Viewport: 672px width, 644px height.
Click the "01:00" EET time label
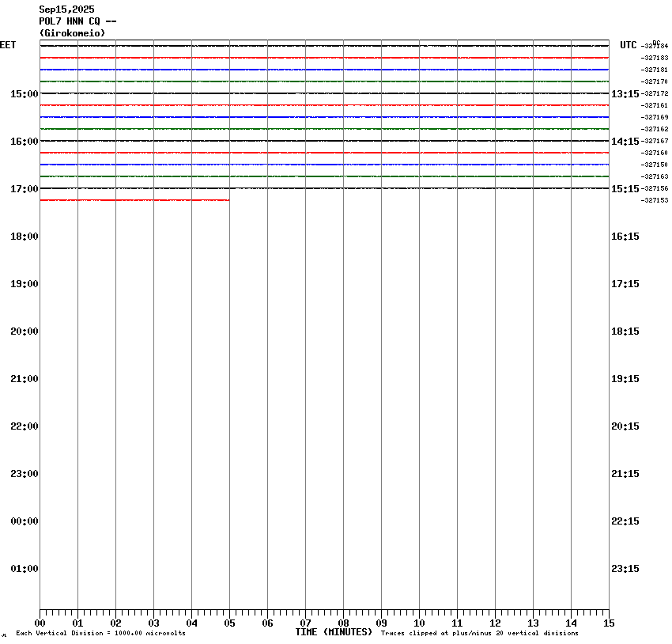[x=25, y=569]
